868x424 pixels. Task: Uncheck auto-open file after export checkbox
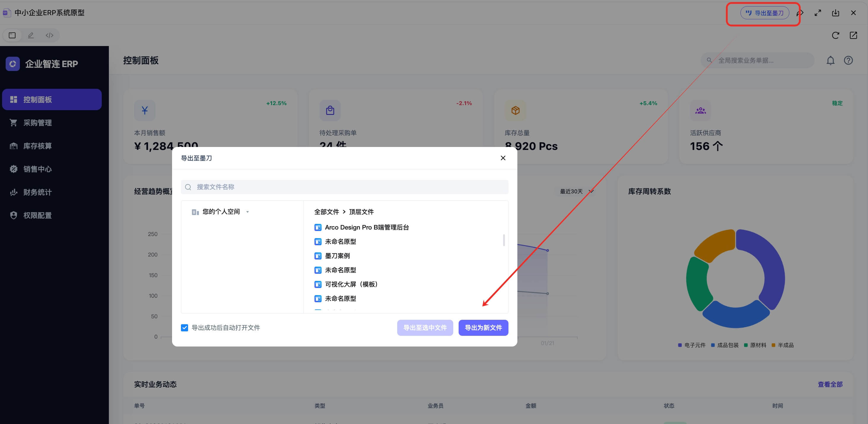point(184,328)
